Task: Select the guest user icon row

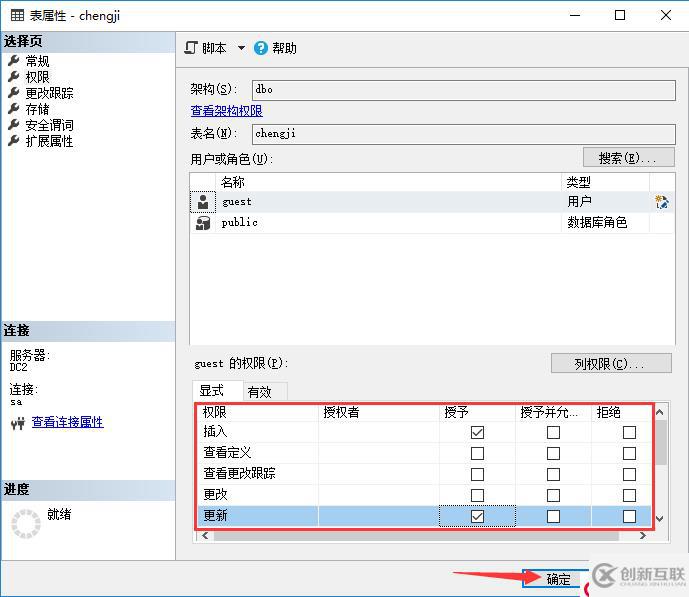Action: [x=203, y=202]
